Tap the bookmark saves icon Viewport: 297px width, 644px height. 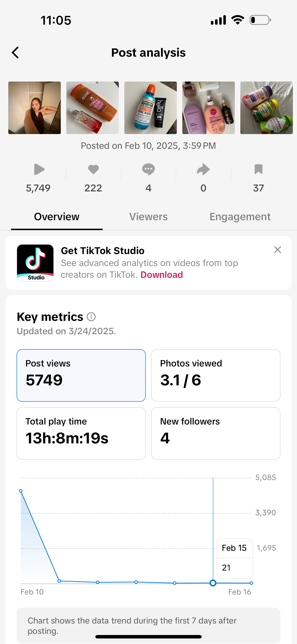(x=258, y=169)
